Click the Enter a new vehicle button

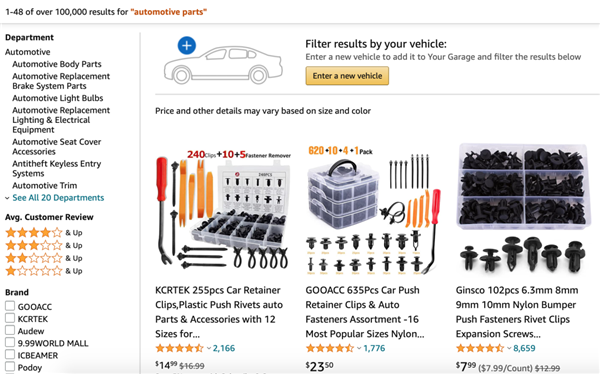point(347,76)
